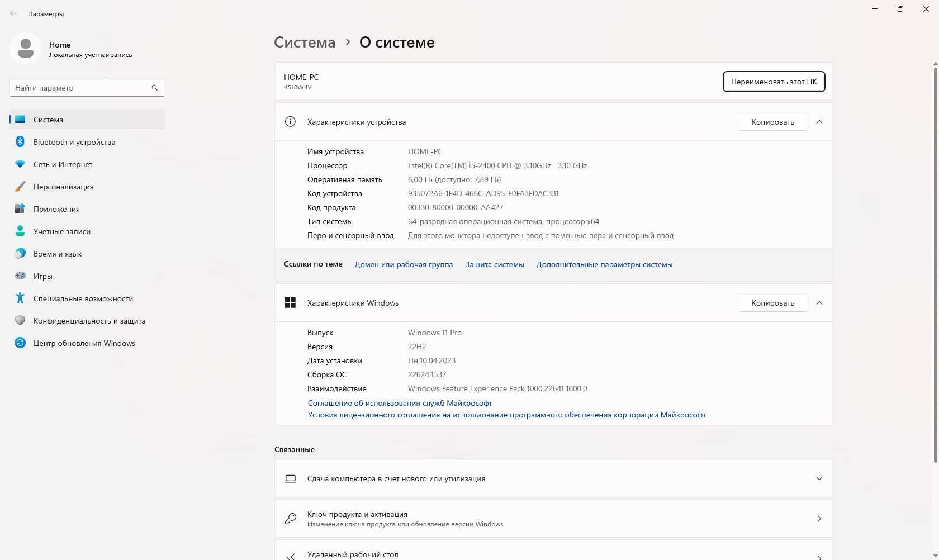Open Ключ продукта и активация arrow

(x=819, y=519)
